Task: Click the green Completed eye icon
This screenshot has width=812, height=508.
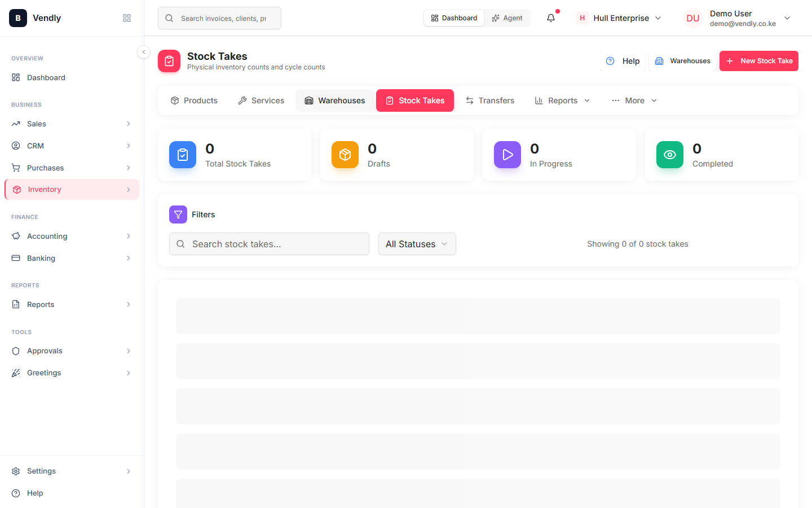Action: pos(670,155)
